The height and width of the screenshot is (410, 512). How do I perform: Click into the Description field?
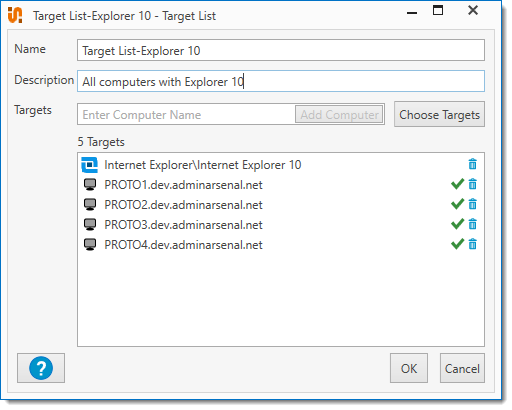tap(281, 81)
